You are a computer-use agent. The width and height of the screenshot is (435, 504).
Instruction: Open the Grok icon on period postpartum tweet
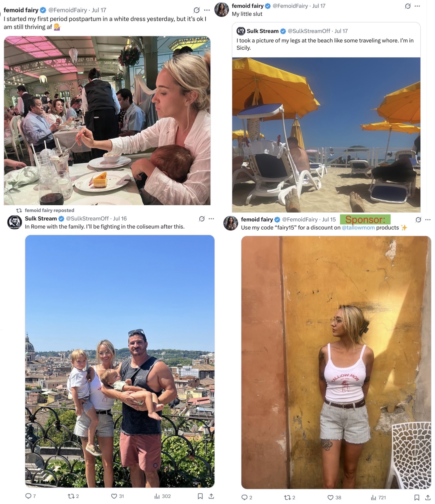[x=197, y=10]
